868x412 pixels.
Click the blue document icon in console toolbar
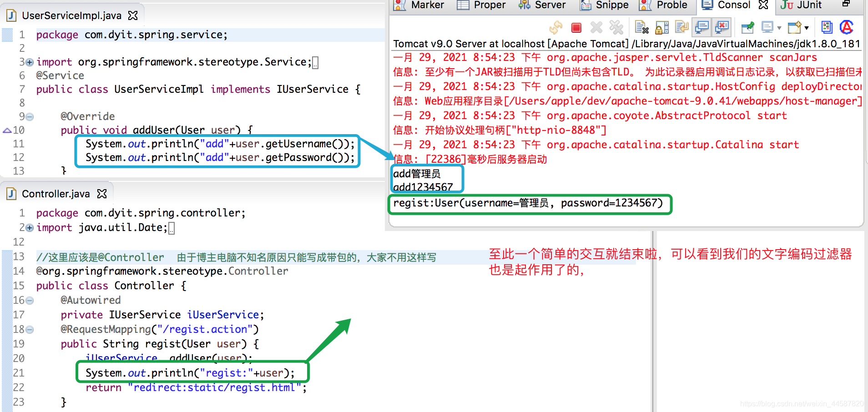point(827,28)
